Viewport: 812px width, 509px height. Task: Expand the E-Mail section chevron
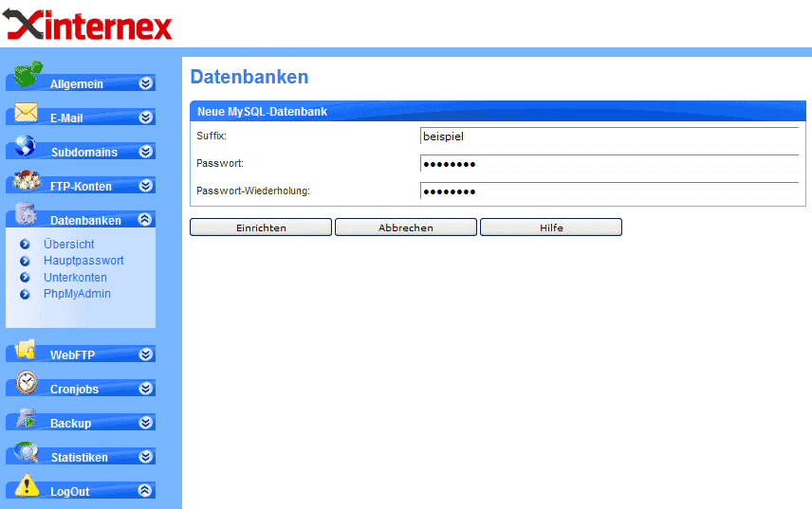145,118
